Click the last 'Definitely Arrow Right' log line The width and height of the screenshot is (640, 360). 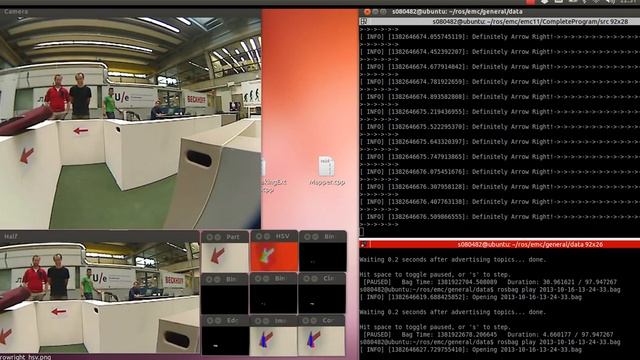(500, 217)
